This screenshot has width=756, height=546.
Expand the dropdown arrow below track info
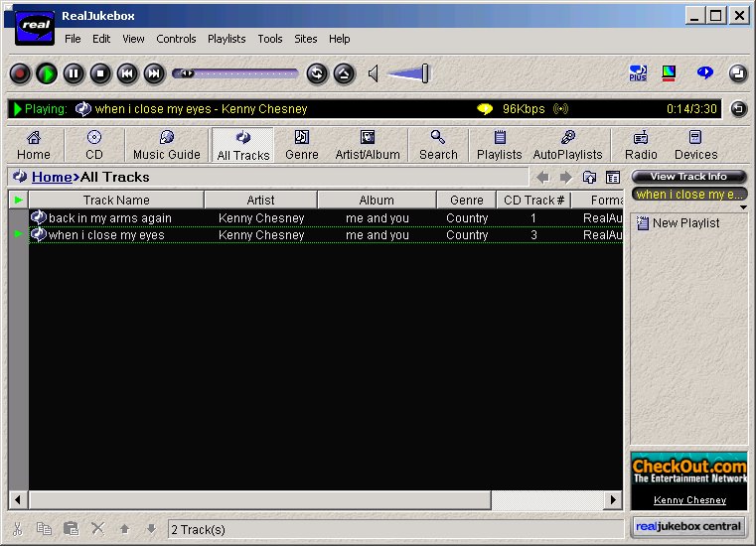coord(742,207)
